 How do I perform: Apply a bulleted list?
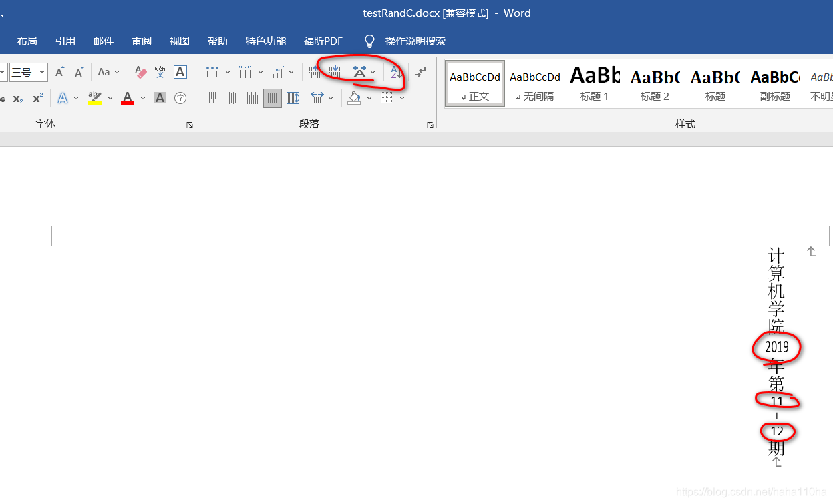tap(212, 72)
